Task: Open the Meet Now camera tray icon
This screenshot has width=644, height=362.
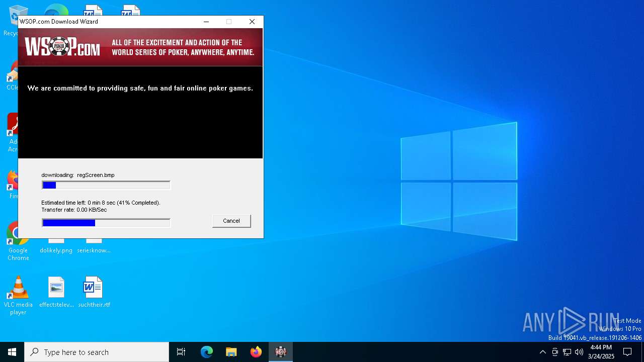Action: [x=555, y=352]
